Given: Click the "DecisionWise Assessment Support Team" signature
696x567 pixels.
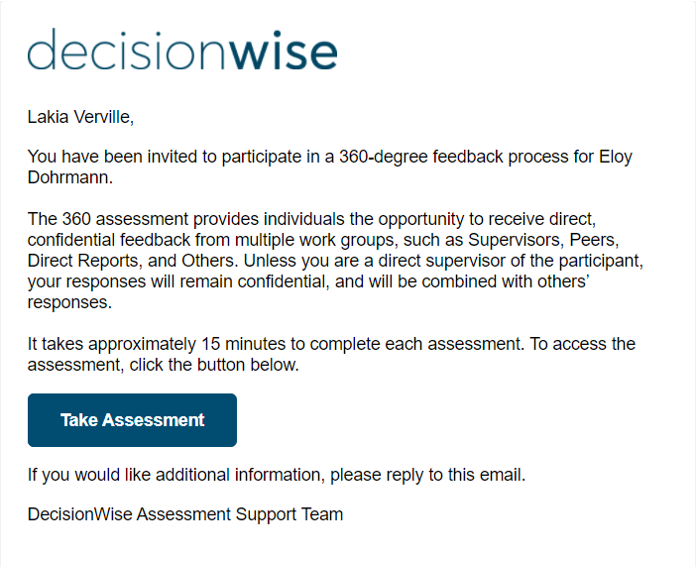Looking at the screenshot, I should tap(185, 514).
